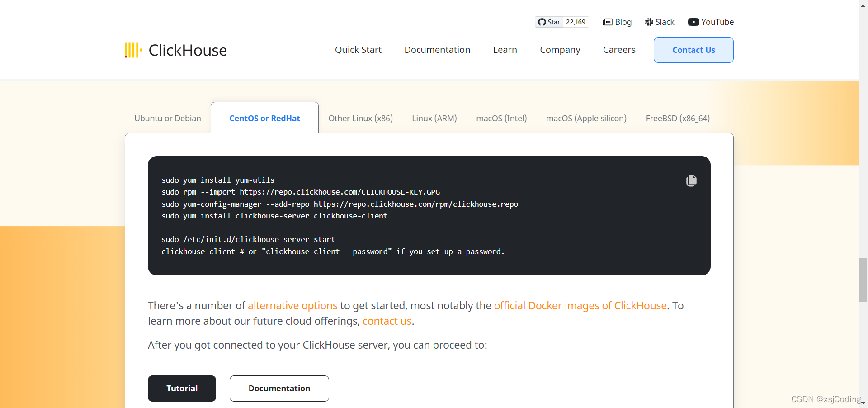Open the Quick Start menu item
This screenshot has width=868, height=408.
point(358,50)
